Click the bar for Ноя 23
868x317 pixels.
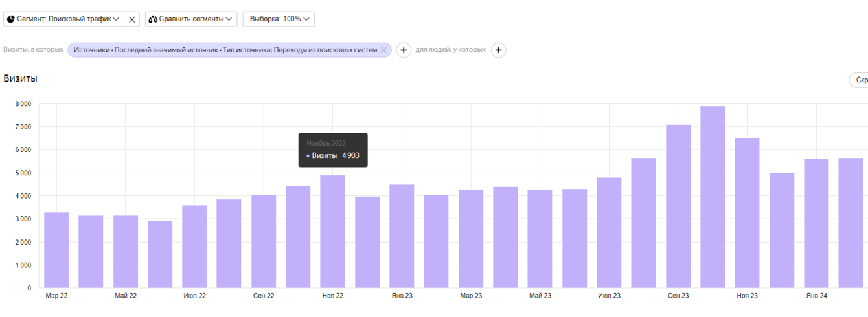click(x=747, y=213)
